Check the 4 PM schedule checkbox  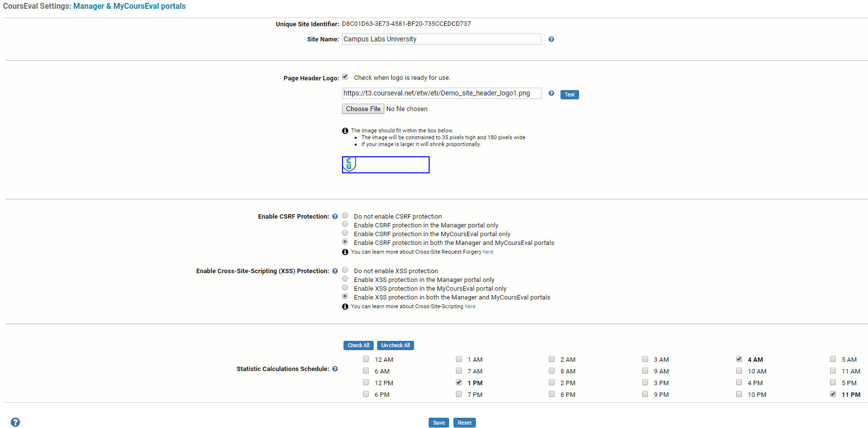pos(739,383)
